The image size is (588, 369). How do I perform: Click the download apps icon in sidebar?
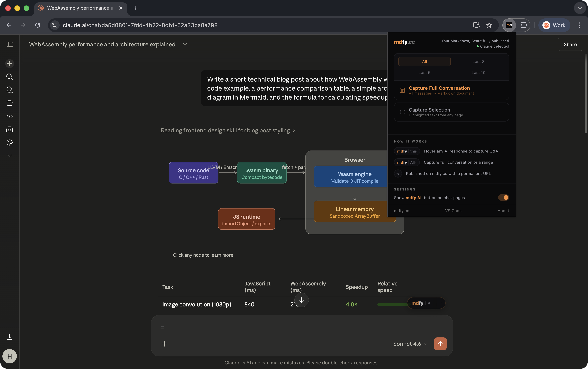[x=10, y=337]
